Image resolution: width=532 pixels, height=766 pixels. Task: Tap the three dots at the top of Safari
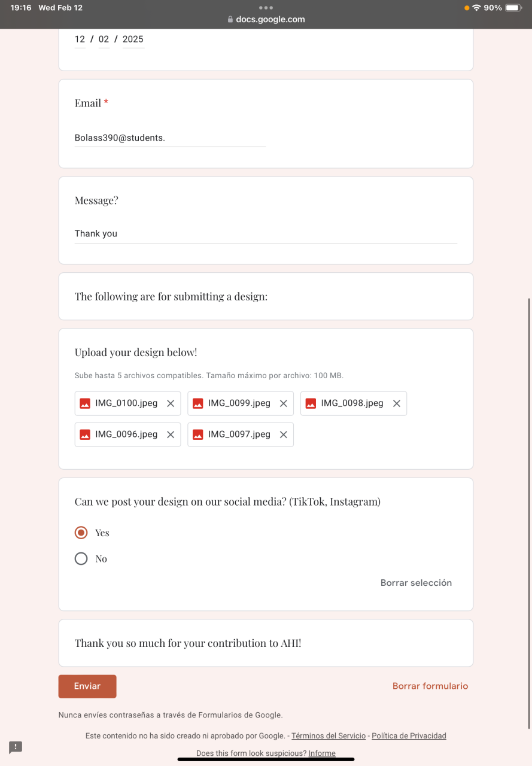pos(266,8)
